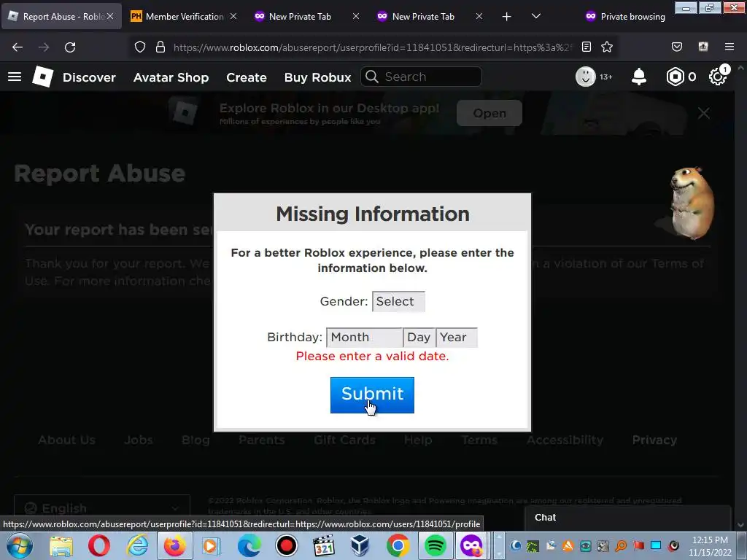The image size is (747, 560).
Task: Launch Spotify from the taskbar
Action: [x=435, y=545]
